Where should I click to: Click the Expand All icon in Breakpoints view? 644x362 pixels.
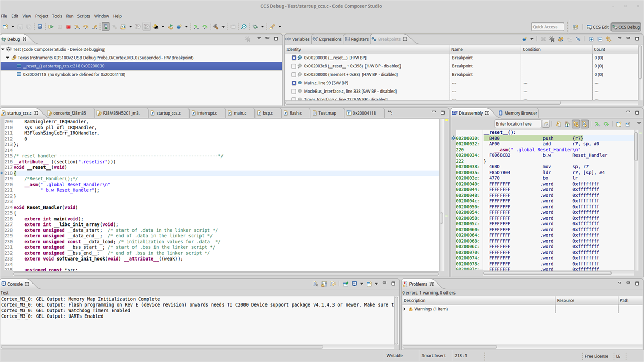(x=591, y=39)
